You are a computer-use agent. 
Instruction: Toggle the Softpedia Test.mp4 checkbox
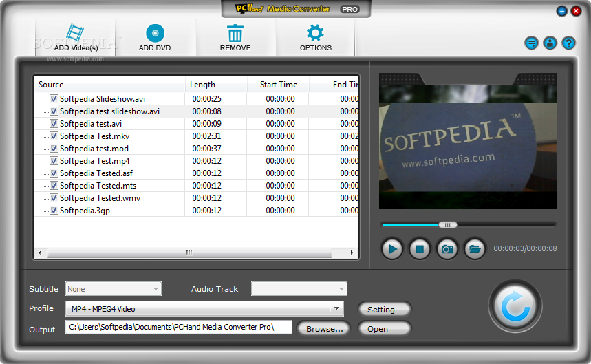point(54,161)
